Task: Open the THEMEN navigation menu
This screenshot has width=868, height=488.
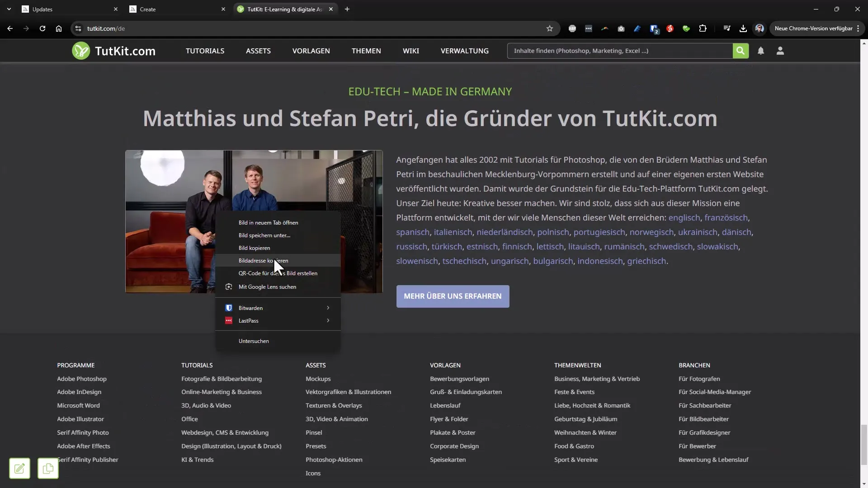Action: [366, 51]
